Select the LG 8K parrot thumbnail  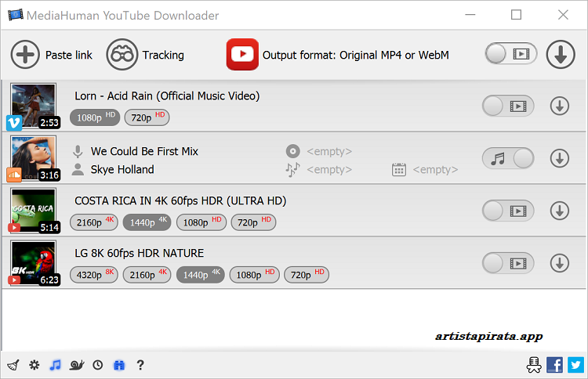click(x=34, y=263)
